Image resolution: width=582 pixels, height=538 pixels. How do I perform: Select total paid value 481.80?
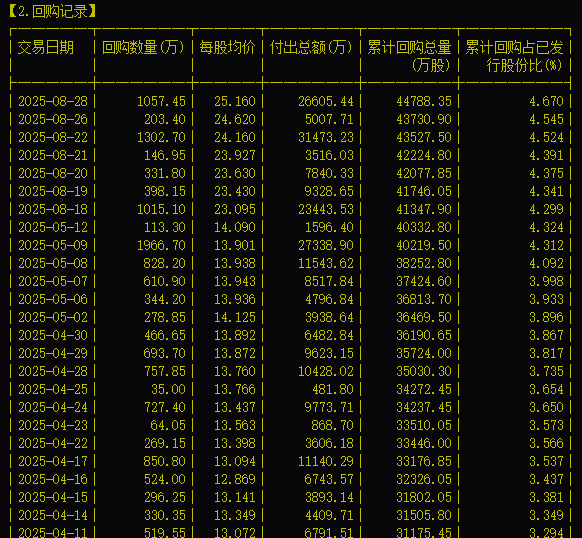click(x=333, y=389)
